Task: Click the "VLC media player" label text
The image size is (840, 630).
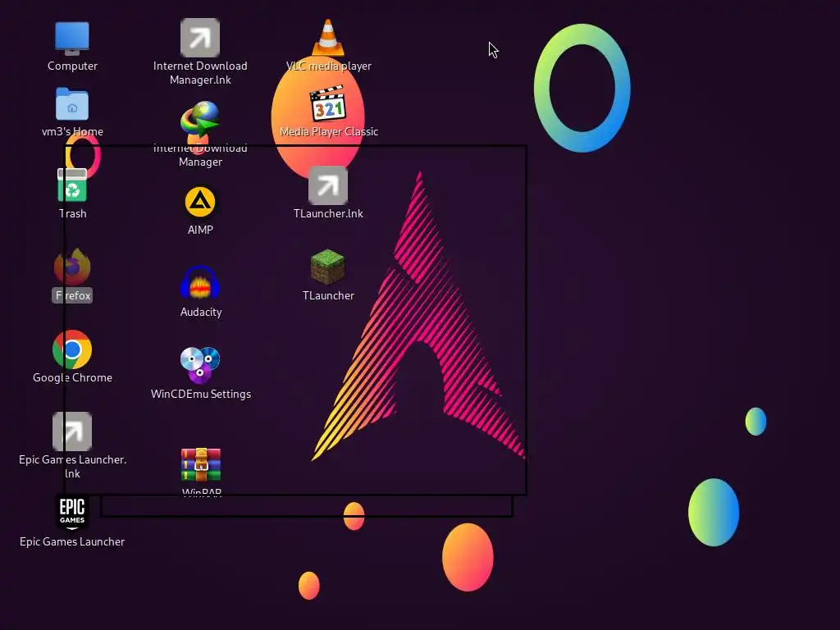Action: [x=328, y=66]
